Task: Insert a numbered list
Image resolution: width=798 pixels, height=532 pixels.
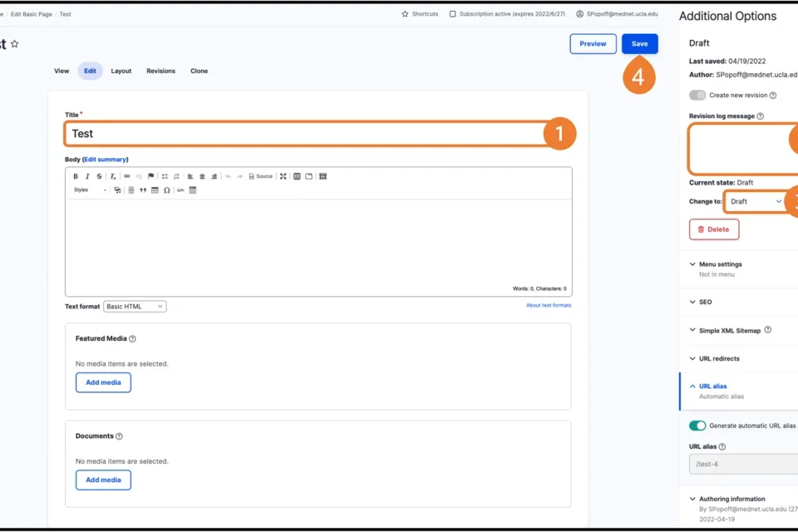Action: (176, 176)
